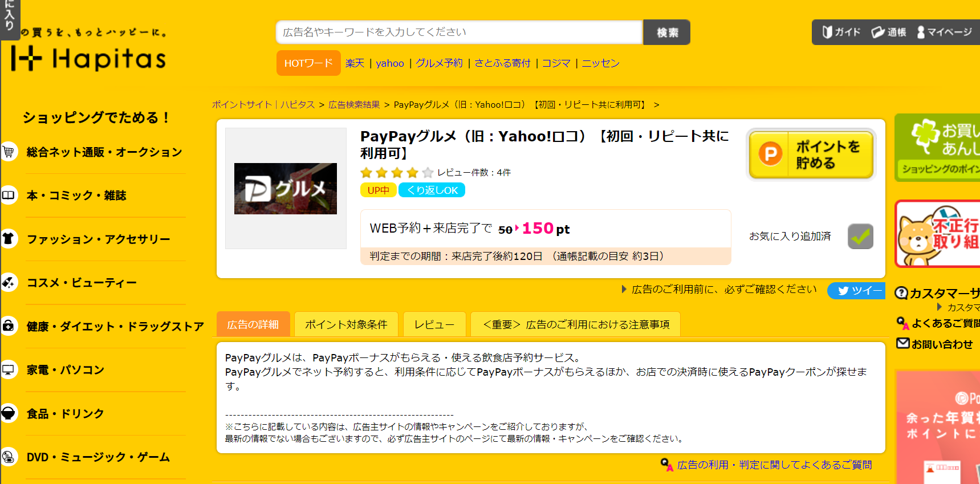Image resolution: width=980 pixels, height=484 pixels.
Task: Click the ポイントを貯める button
Action: 811,154
